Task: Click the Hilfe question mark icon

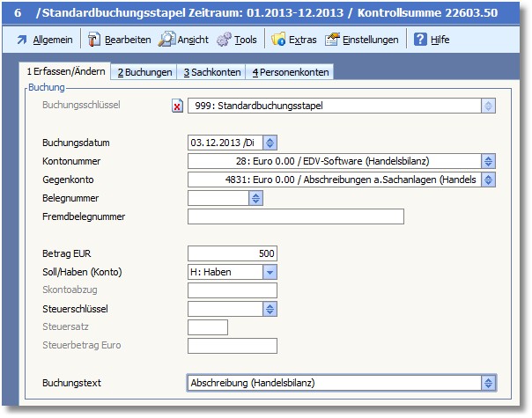Action: [x=420, y=40]
